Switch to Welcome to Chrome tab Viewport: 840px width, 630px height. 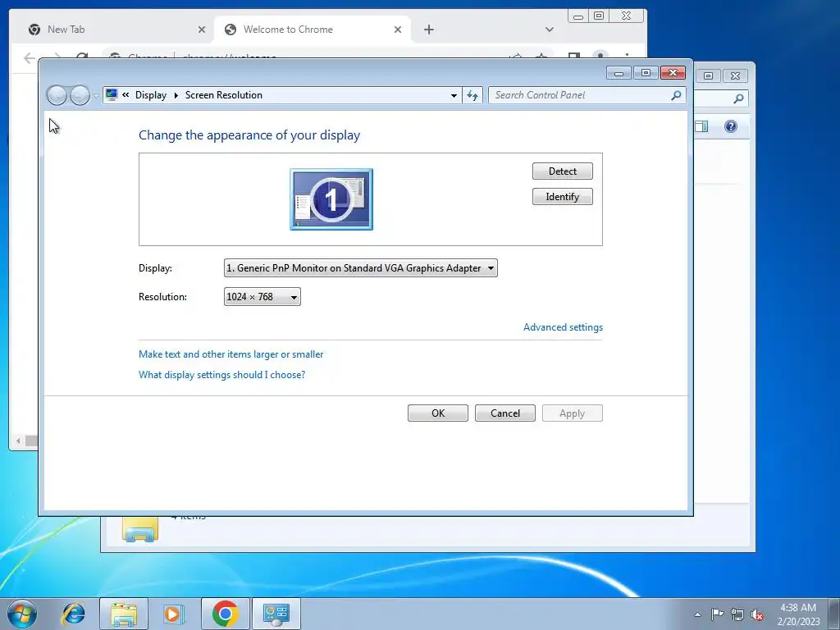pos(313,30)
